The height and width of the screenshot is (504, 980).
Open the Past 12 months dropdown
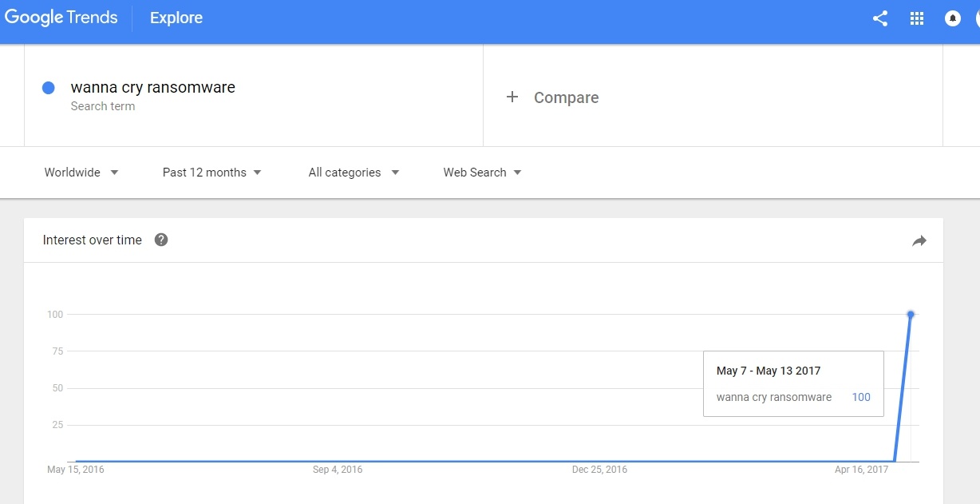(x=212, y=173)
